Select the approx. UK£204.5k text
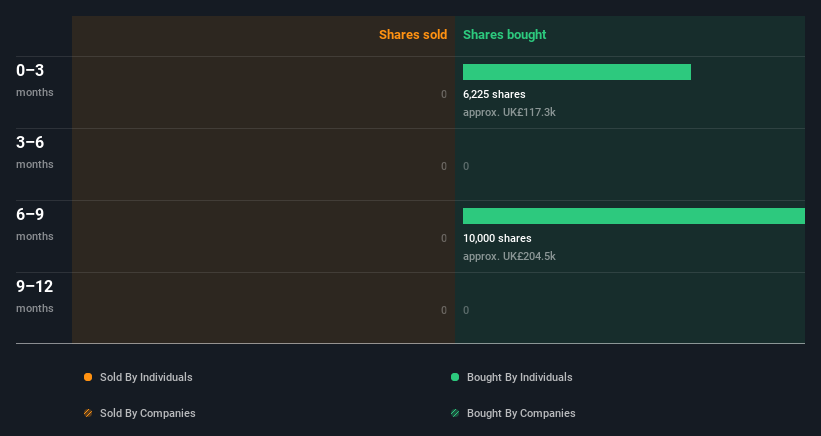821x436 pixels. (509, 256)
